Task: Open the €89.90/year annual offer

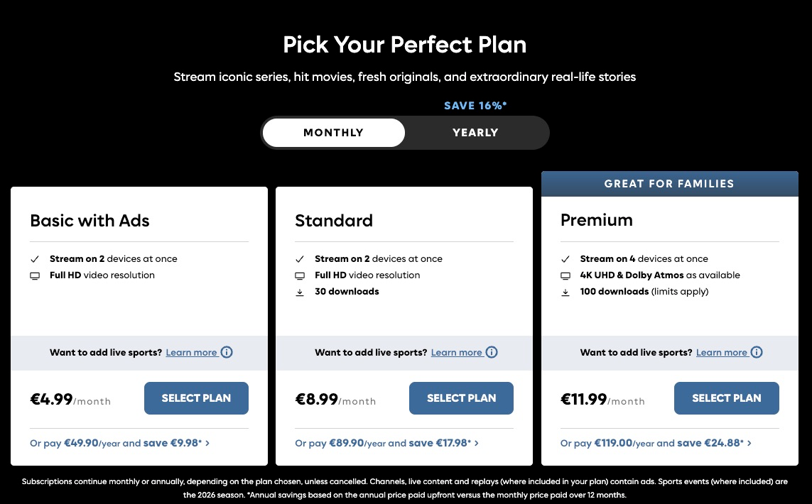Action: click(386, 443)
